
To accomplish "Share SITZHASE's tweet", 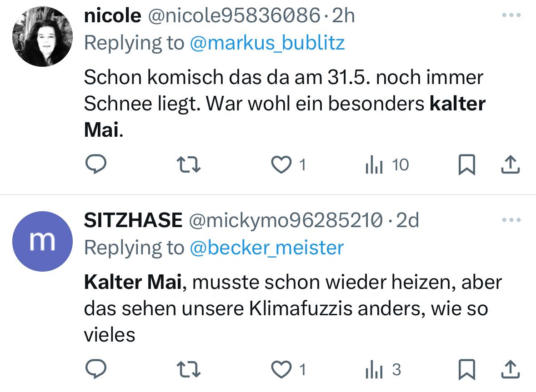I will (511, 369).
